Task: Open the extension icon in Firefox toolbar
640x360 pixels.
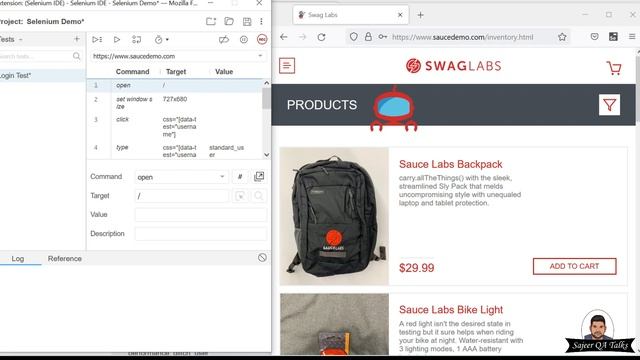Action: [613, 37]
